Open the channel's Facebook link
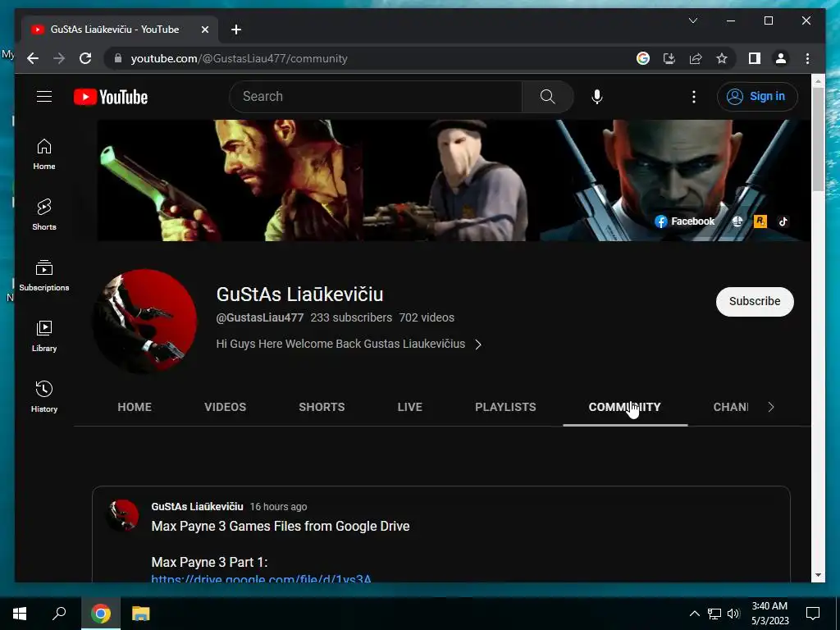 tap(685, 221)
